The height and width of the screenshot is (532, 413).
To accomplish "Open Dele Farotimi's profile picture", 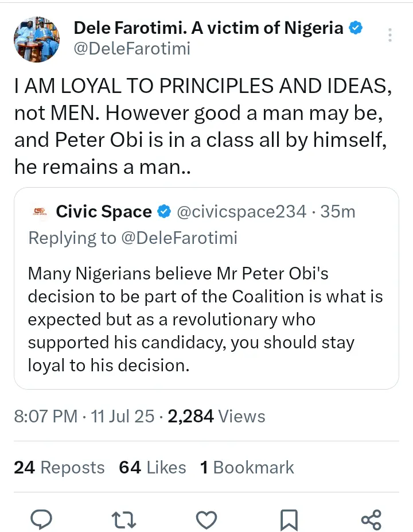I will [x=37, y=38].
